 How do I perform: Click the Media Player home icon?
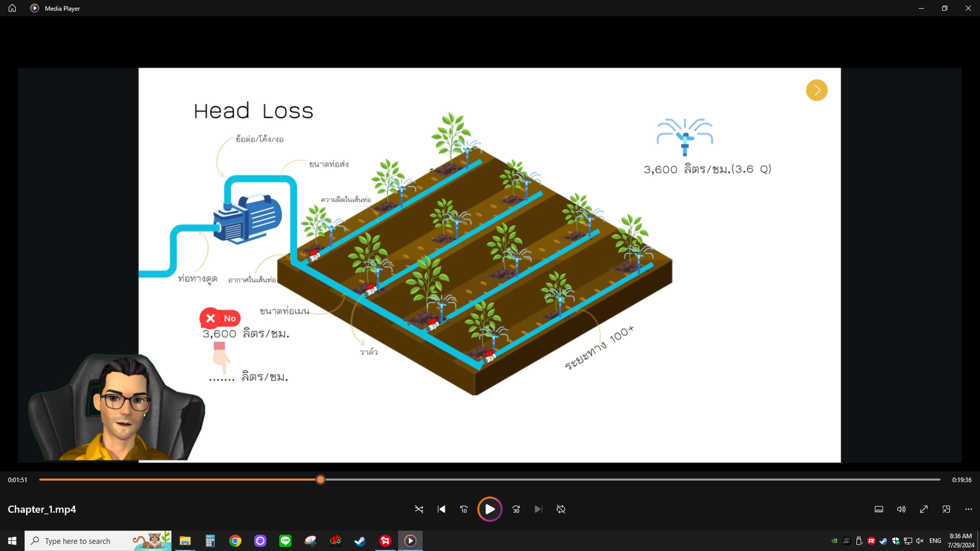12,8
